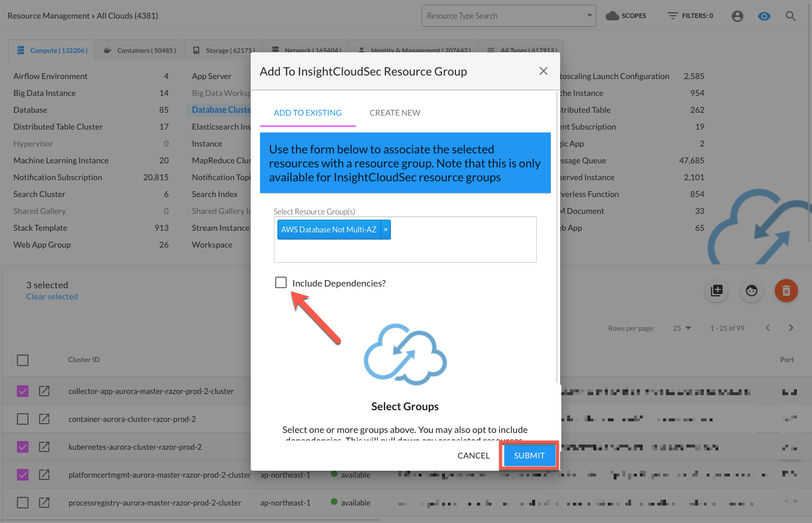The width and height of the screenshot is (812, 523).
Task: Click the search magnifier icon
Action: coord(790,16)
